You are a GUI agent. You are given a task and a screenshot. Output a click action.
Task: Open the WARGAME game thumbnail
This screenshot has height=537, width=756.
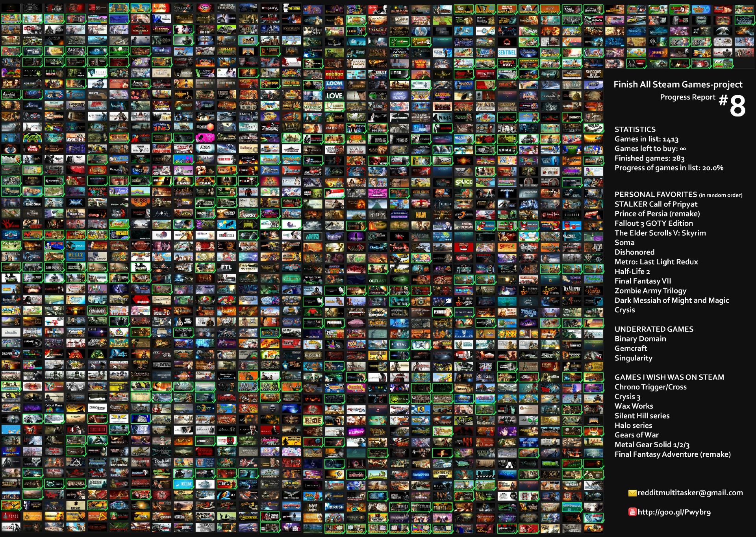tap(571, 485)
